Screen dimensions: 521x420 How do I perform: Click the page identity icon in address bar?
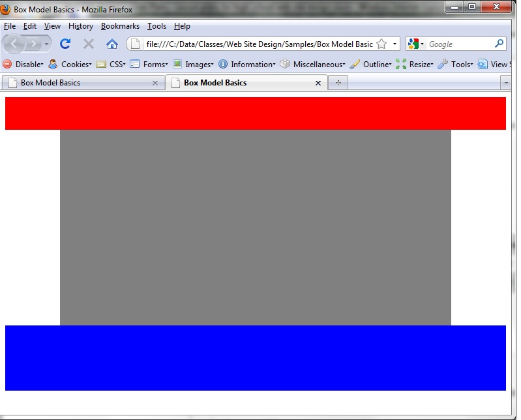(x=135, y=44)
